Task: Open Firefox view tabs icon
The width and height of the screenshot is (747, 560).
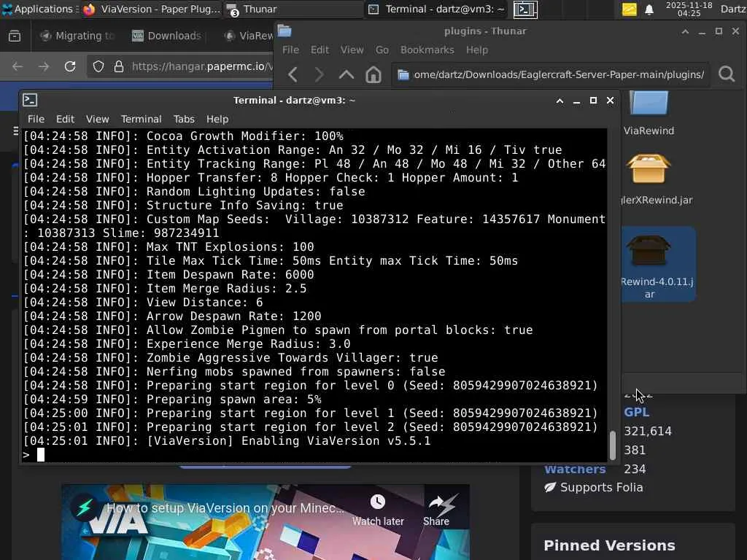Action: pos(15,36)
